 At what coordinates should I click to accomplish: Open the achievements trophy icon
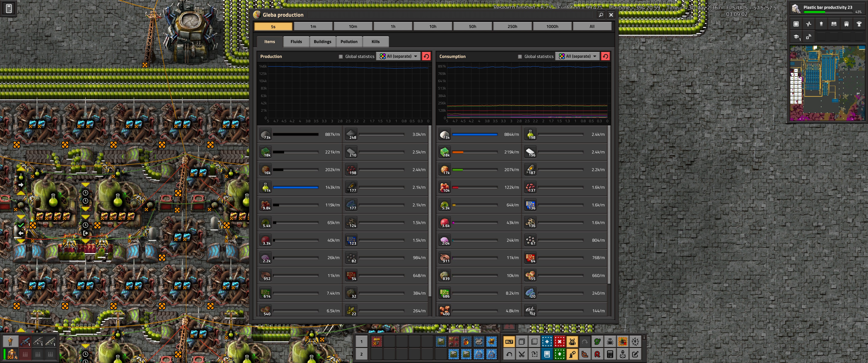(859, 24)
